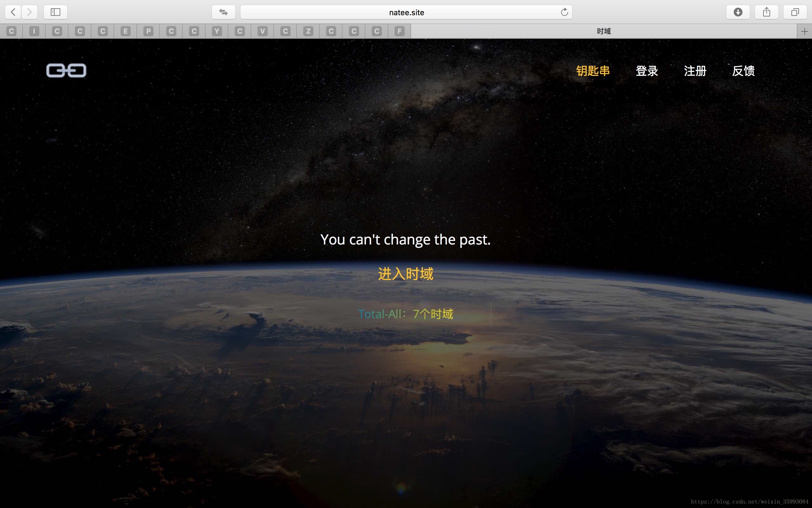Show all tabs overview
The width and height of the screenshot is (812, 508).
(795, 12)
